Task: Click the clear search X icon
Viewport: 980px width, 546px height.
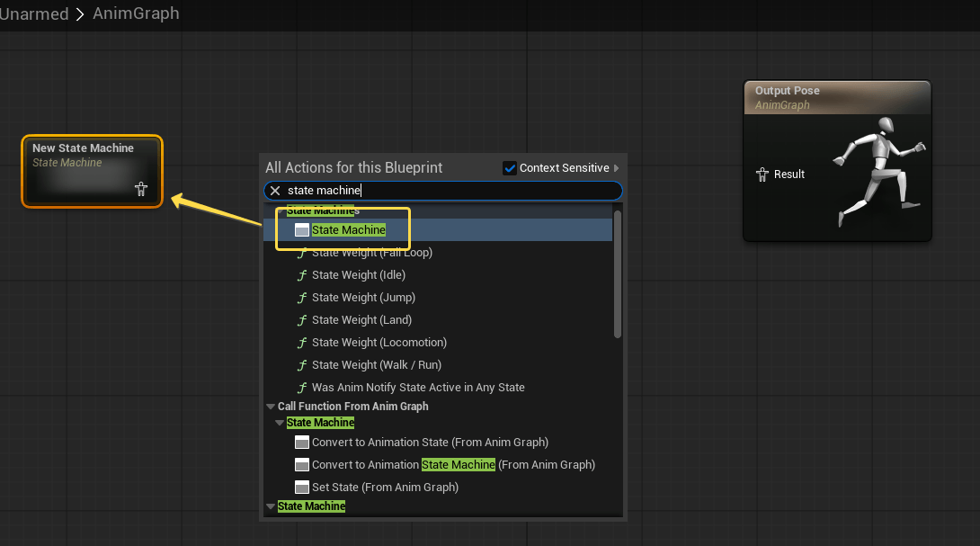Action: pos(275,191)
